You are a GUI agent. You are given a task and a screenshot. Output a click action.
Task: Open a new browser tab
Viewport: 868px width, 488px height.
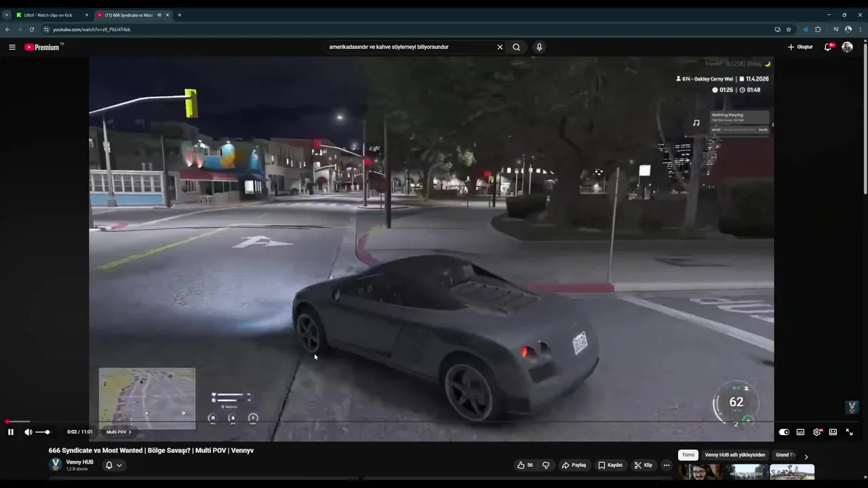180,15
